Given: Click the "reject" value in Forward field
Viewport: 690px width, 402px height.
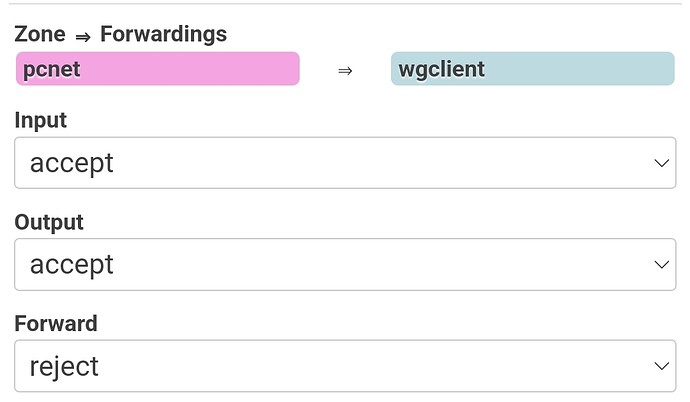Looking at the screenshot, I should tap(65, 366).
